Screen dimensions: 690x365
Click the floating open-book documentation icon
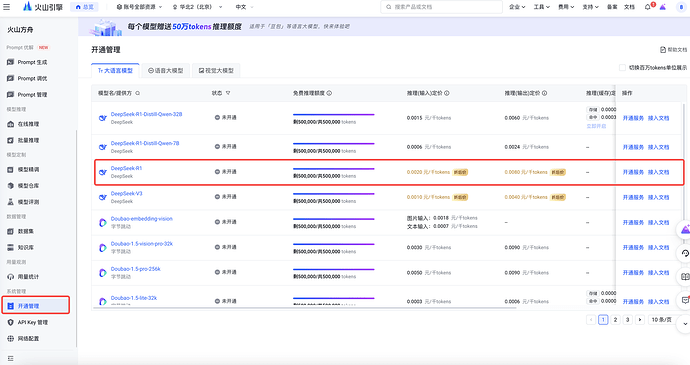[x=685, y=277]
